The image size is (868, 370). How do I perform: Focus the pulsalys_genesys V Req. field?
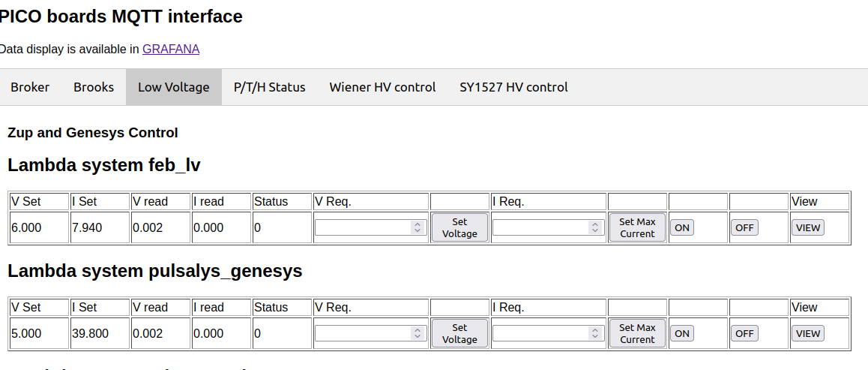(x=363, y=333)
